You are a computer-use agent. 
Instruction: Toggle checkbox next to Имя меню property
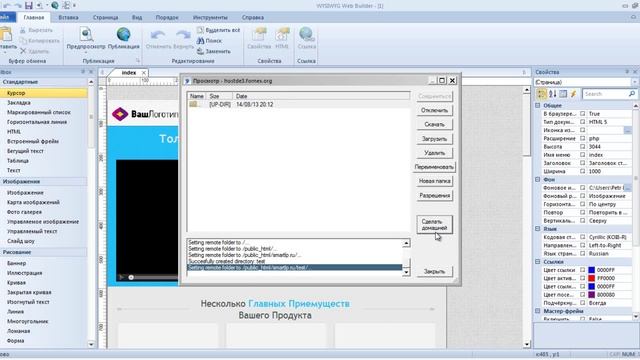(582, 155)
